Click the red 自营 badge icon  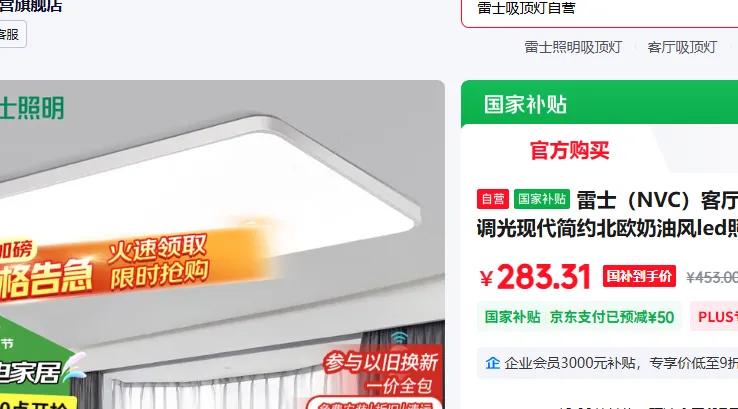click(493, 199)
